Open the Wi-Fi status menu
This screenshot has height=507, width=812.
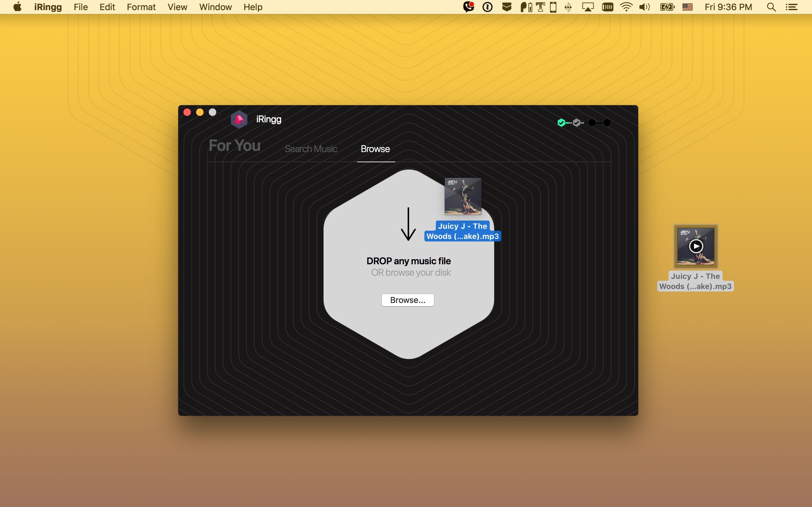626,7
